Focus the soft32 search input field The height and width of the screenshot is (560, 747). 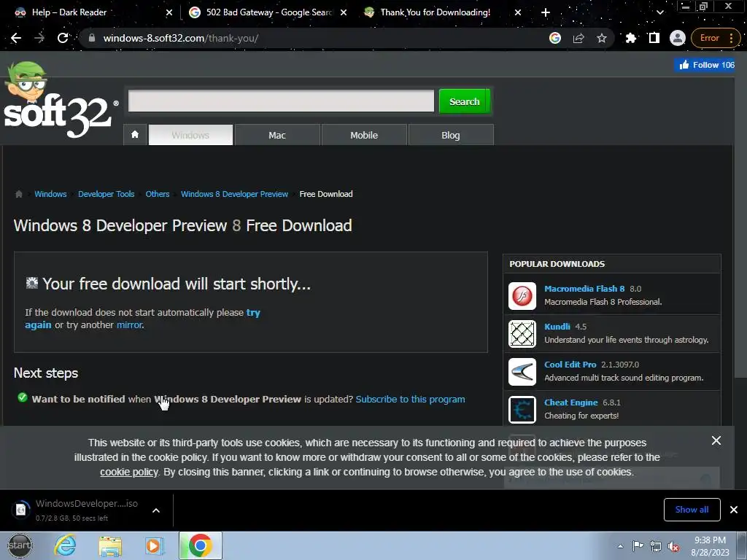[281, 101]
